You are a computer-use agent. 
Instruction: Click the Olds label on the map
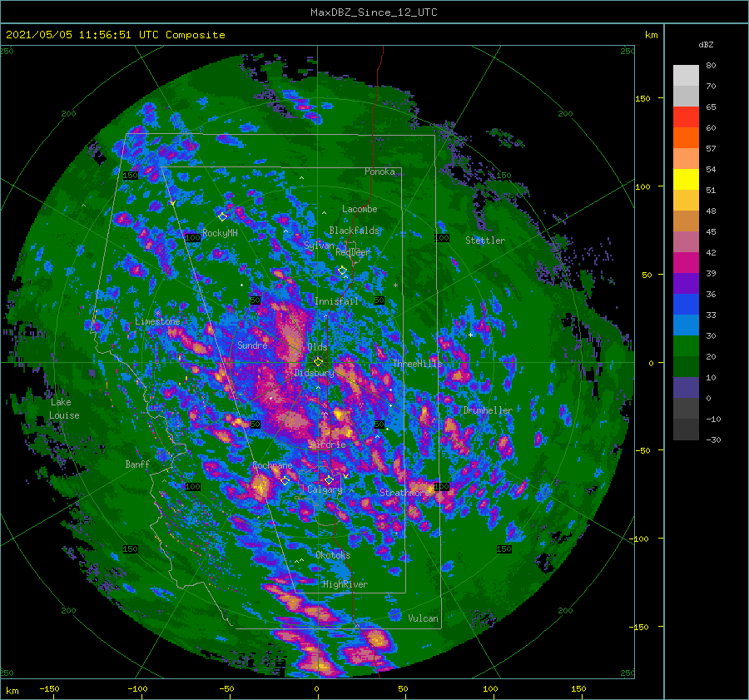pyautogui.click(x=317, y=347)
